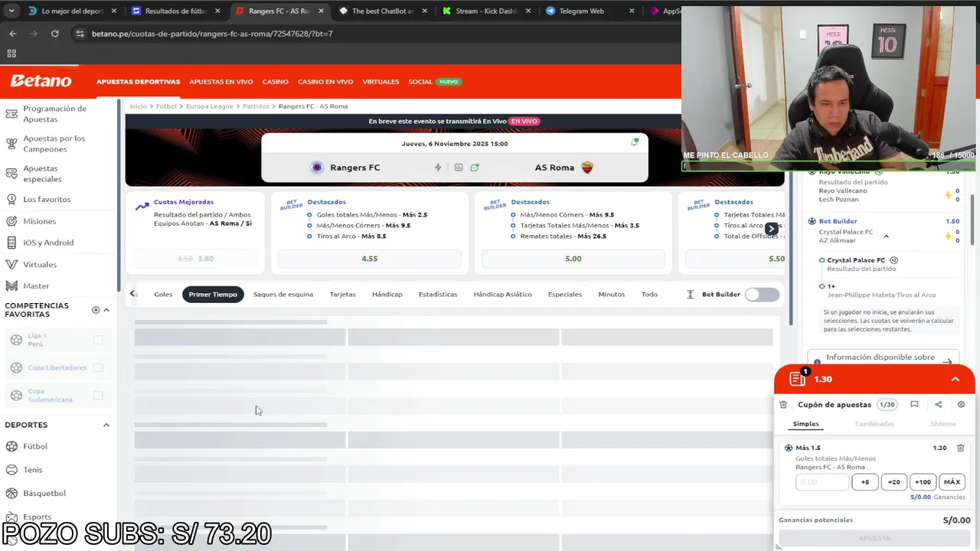The image size is (980, 551).
Task: Select the 3.80 enhanced odds
Action: tap(195, 259)
